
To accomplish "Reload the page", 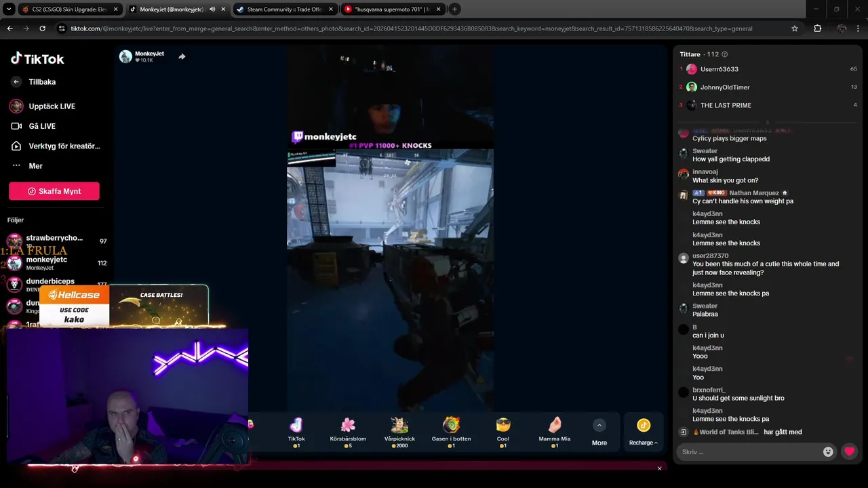I will tap(42, 28).
